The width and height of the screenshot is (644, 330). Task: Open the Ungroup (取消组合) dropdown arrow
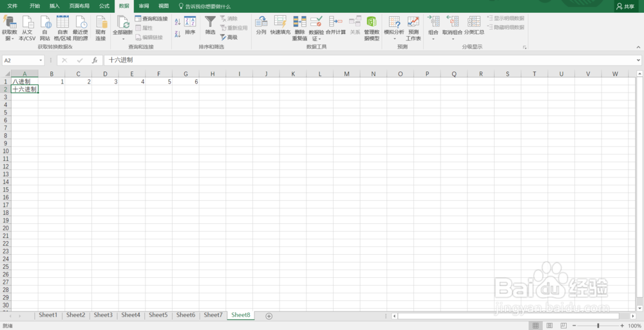coord(453,39)
